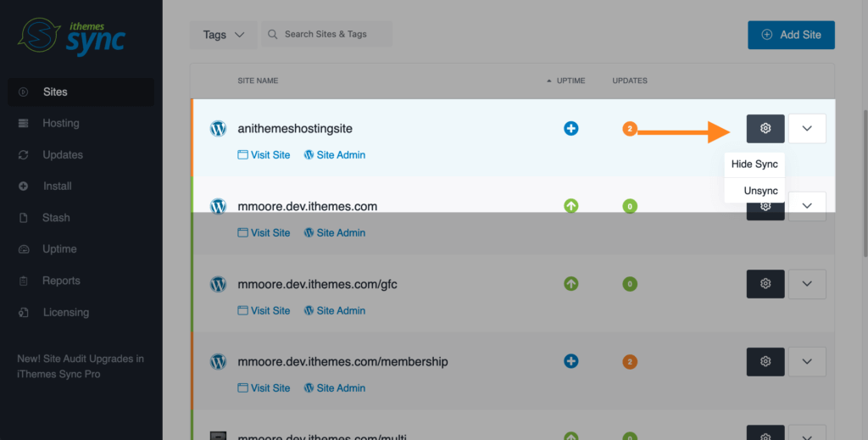Open Site Admin for the membership site
Viewport: 868px width, 440px height.
334,388
